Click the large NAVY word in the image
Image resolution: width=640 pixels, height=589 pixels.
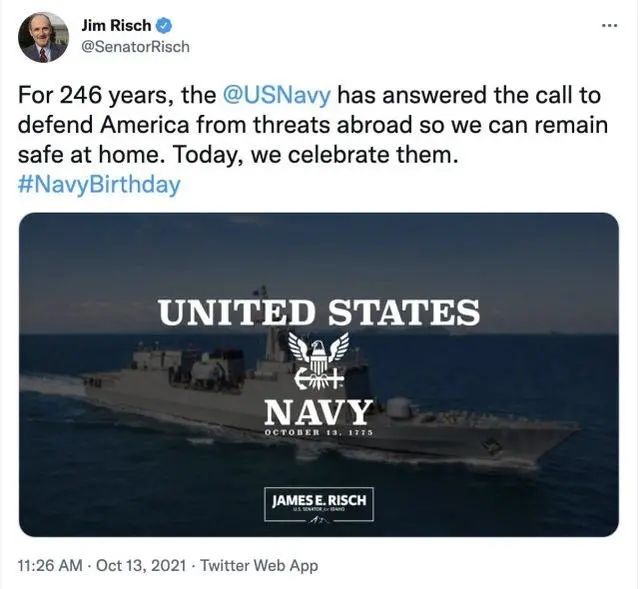coord(318,411)
